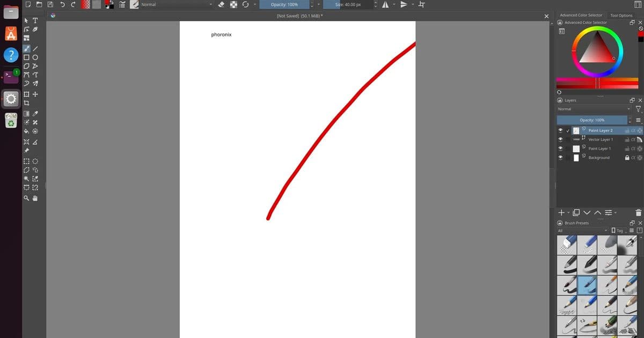This screenshot has width=644, height=338.
Task: Pick the Crop tool
Action: (26, 102)
